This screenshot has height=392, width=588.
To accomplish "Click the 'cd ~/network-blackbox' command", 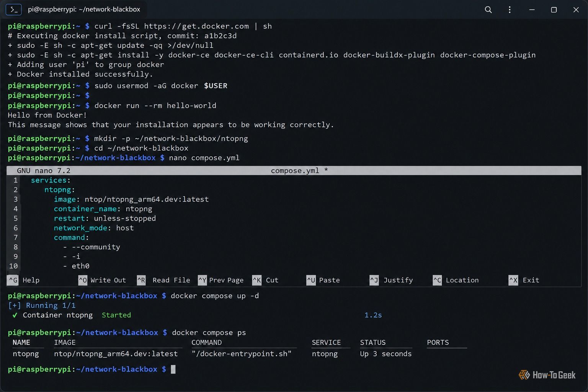I will 141,148.
